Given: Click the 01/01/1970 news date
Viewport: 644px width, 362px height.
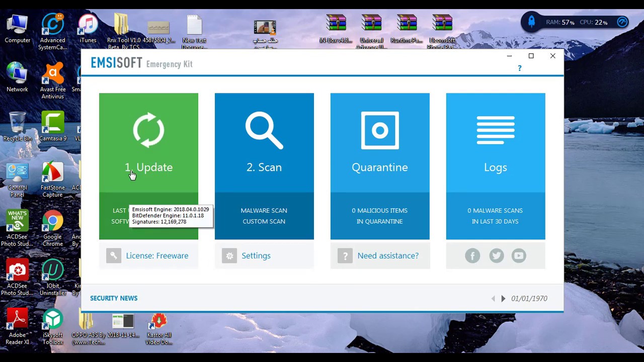Looking at the screenshot, I should click(x=529, y=299).
